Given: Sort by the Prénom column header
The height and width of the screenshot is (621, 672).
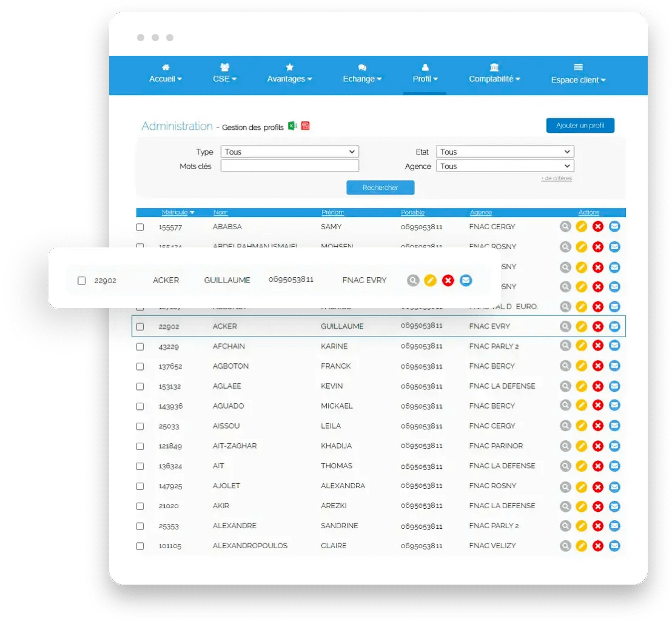Looking at the screenshot, I should 332,212.
